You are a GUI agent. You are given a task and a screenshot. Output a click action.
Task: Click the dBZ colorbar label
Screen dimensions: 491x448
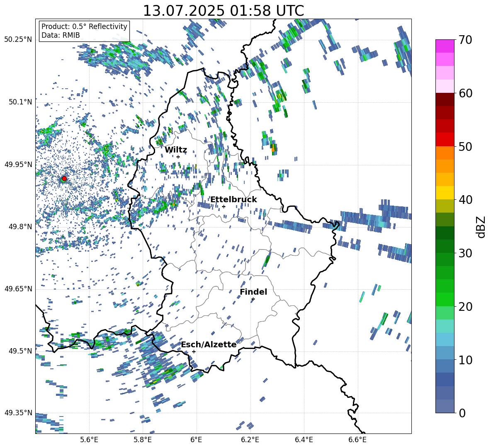tap(481, 227)
